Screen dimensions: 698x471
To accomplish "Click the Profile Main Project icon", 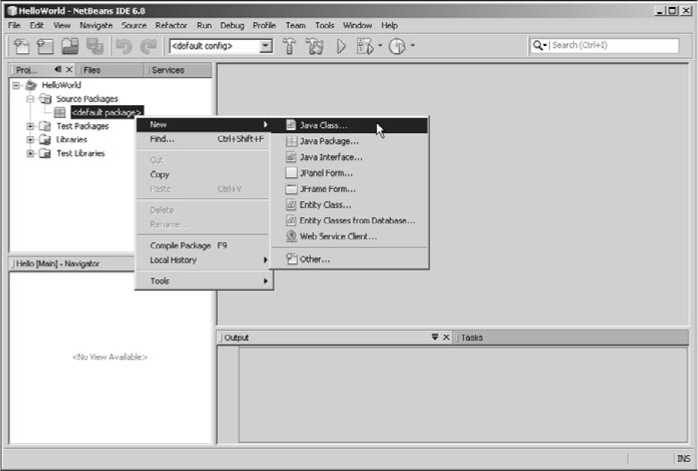I will (397, 46).
